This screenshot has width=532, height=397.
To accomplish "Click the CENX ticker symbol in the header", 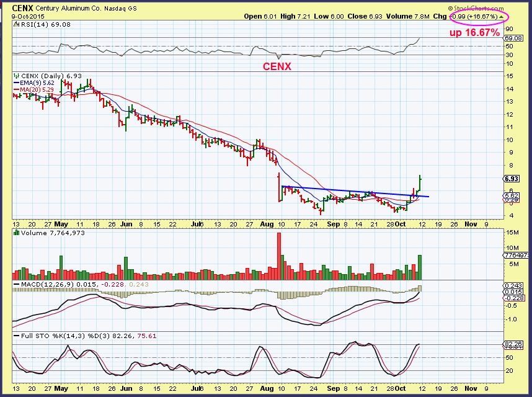I will (22, 8).
